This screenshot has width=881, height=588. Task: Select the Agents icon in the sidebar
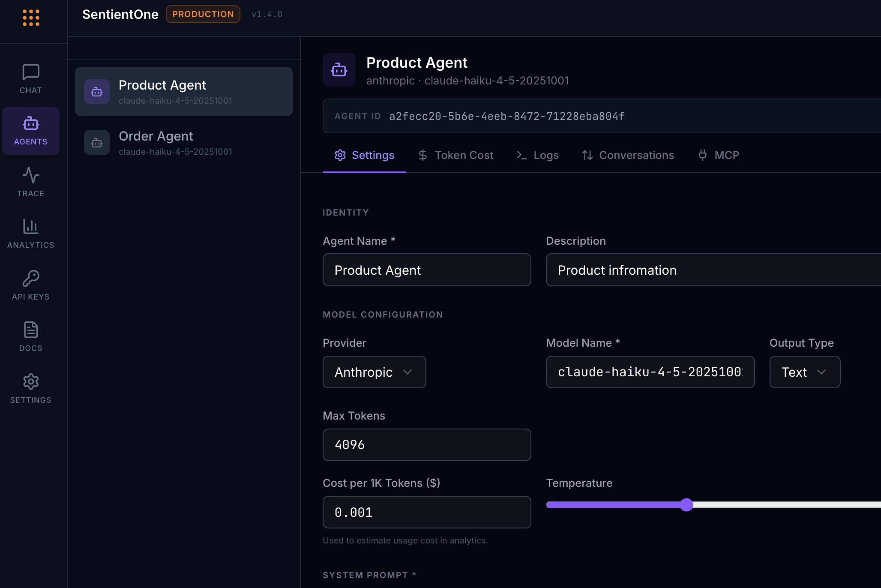tap(30, 130)
